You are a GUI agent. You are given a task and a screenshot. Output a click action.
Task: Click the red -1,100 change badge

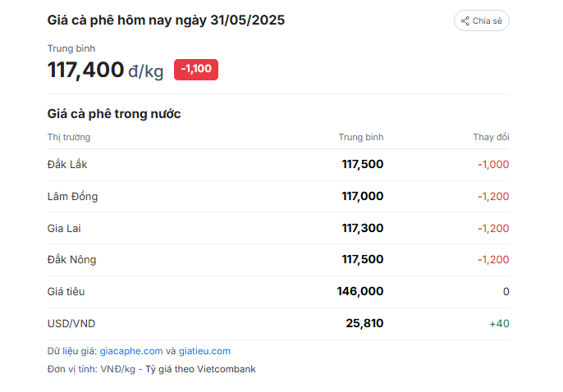[196, 70]
